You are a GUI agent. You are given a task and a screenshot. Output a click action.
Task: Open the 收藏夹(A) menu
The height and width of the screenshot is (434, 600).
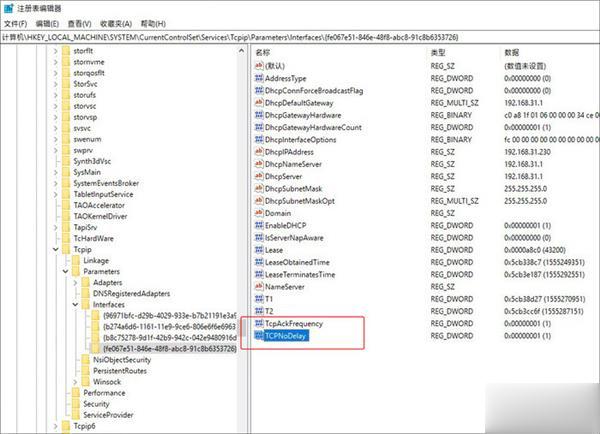pos(116,24)
